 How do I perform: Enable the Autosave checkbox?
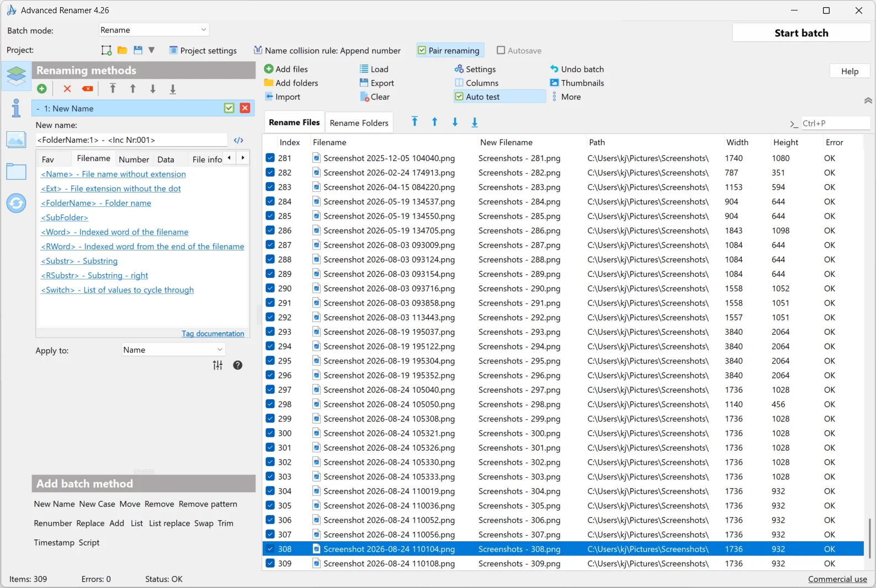point(501,50)
